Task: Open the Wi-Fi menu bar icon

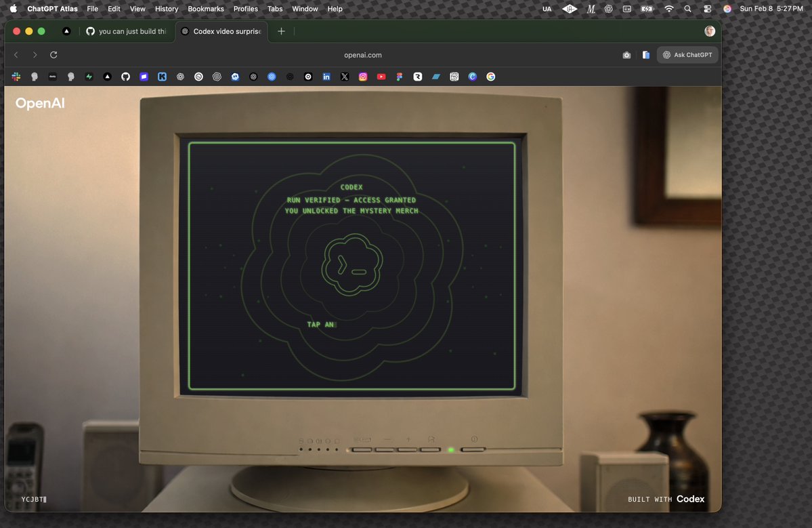Action: pos(669,9)
